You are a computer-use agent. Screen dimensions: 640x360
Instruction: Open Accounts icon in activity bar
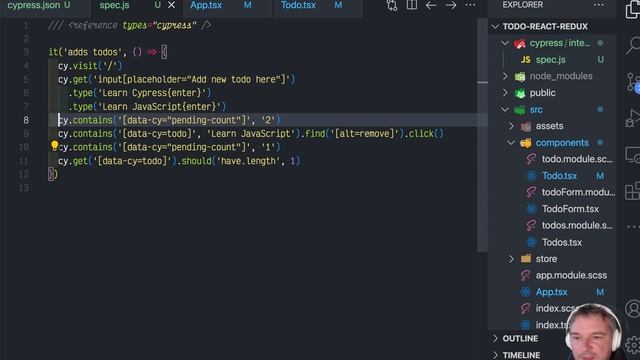633,309
